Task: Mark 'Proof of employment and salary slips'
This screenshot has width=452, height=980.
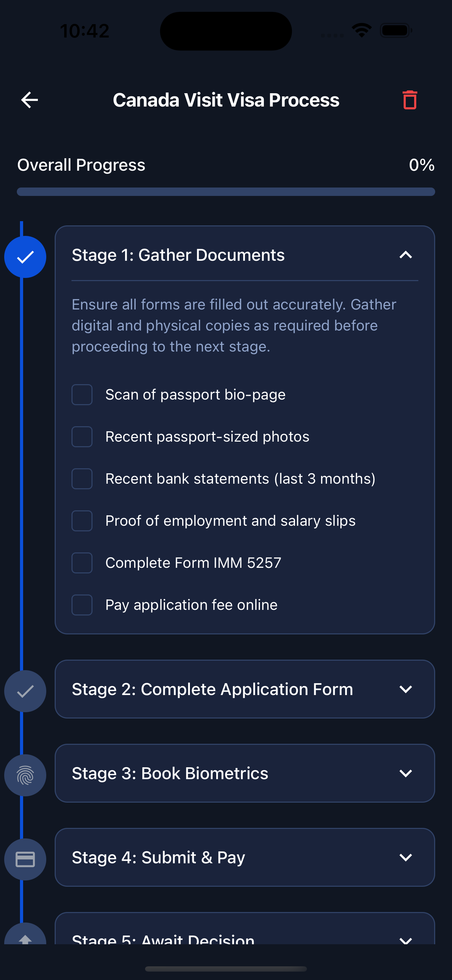Action: click(82, 521)
